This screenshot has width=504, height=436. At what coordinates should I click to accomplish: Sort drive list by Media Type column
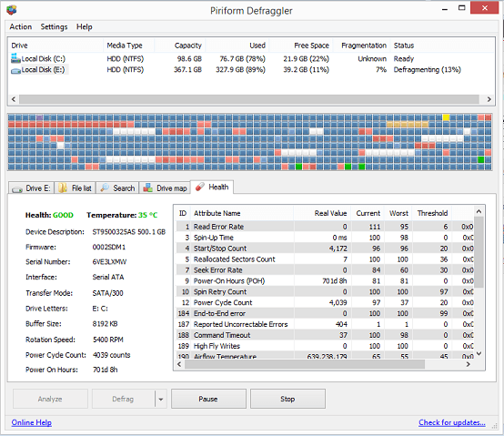129,46
